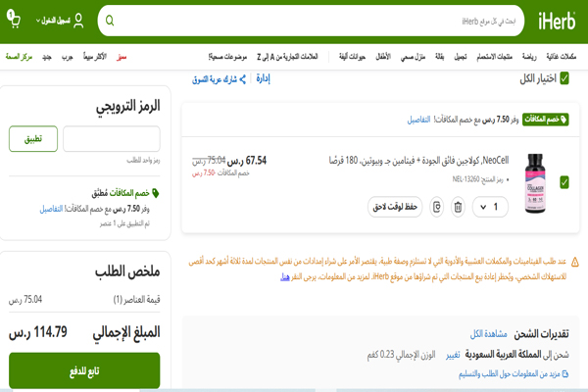Click the تابع للدفع checkout button
Viewport: 588px width, 392px height.
(84, 370)
